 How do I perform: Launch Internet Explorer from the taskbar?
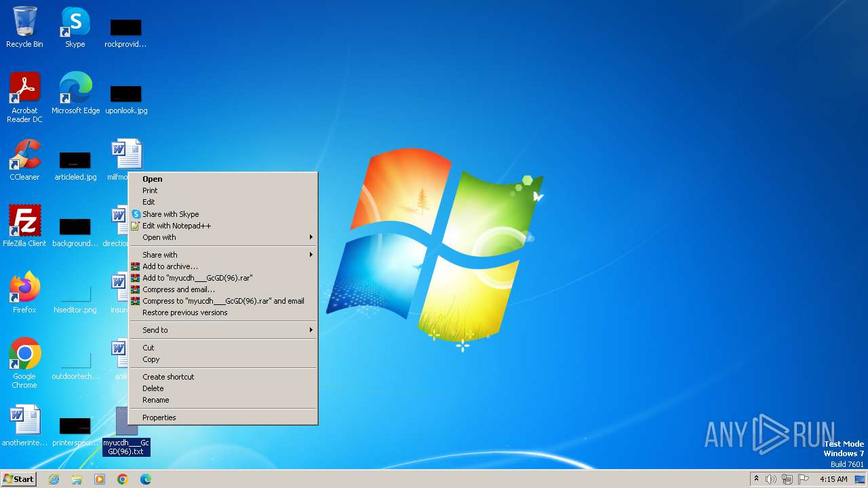pyautogui.click(x=54, y=479)
